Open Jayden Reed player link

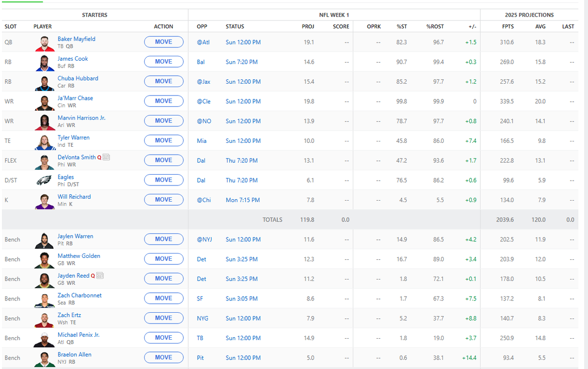73,276
